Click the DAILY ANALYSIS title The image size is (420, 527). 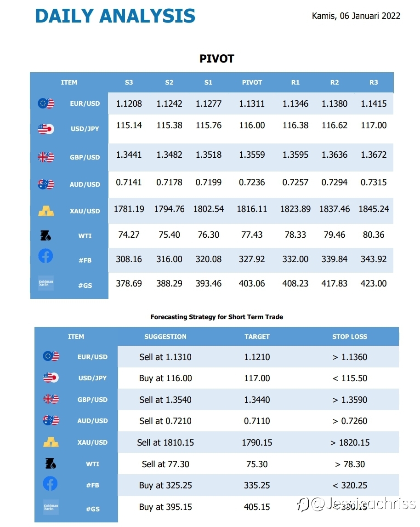115,16
